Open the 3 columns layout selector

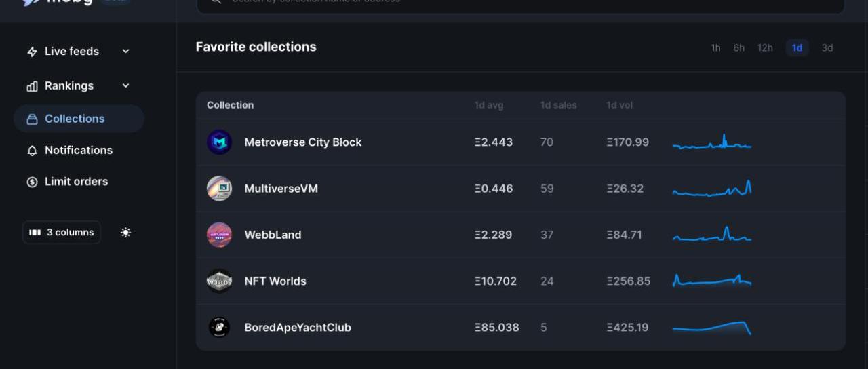click(x=62, y=232)
